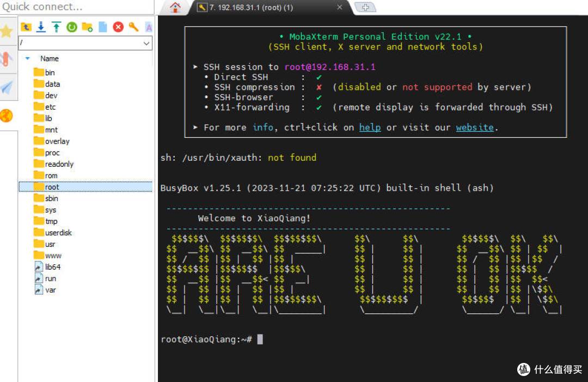588x382 pixels.
Task: Upload files with the teal arrow
Action: coord(56,27)
